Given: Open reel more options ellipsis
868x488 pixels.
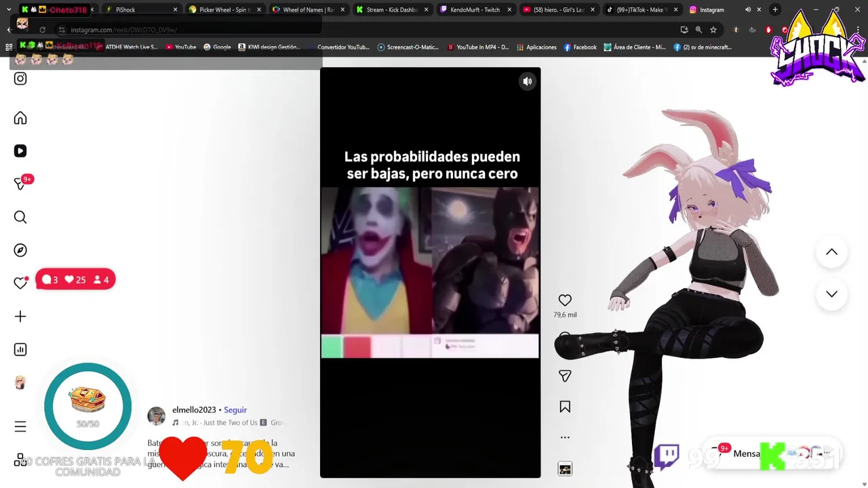Looking at the screenshot, I should [565, 437].
